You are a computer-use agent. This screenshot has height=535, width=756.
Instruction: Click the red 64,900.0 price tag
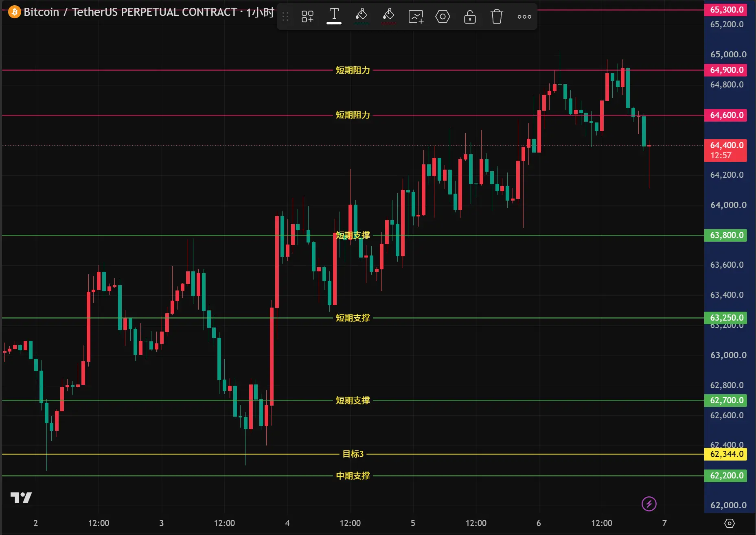[x=726, y=70]
